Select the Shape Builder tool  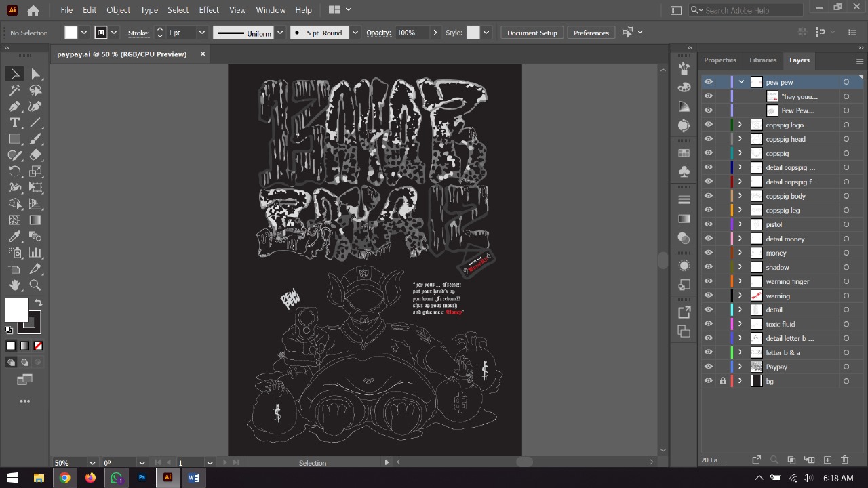pyautogui.click(x=15, y=204)
